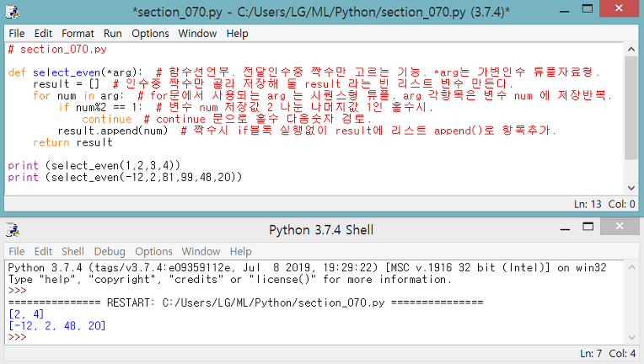Open the Shell menu in Python Shell
Screen dimensions: 644x364
[x=72, y=251]
